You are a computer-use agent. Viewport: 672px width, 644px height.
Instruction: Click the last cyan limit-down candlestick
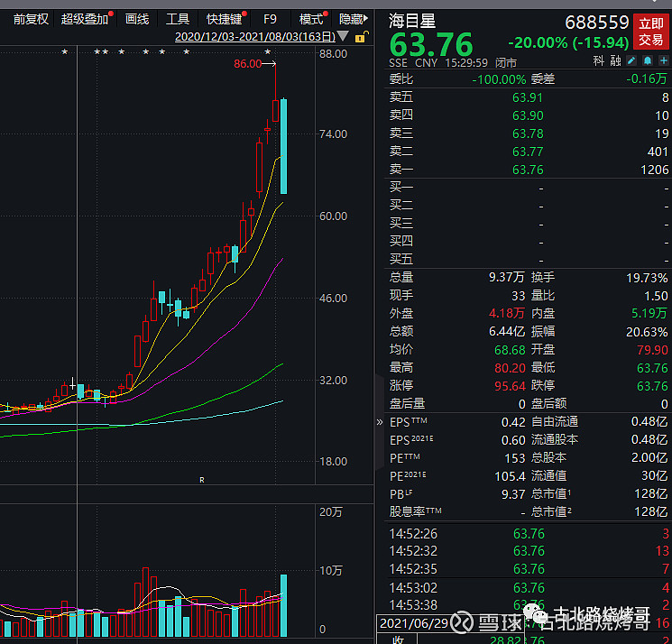[283, 146]
